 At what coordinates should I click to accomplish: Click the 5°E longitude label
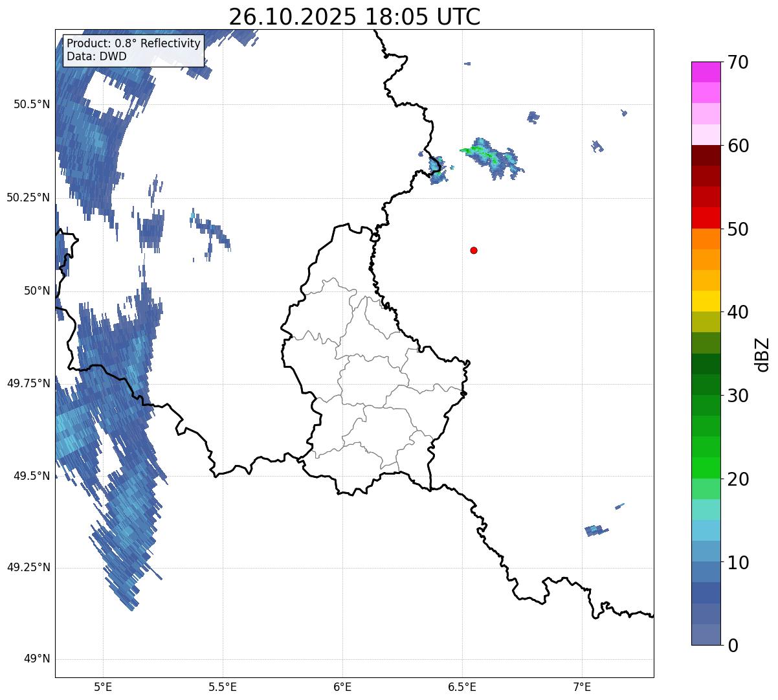tap(103, 686)
